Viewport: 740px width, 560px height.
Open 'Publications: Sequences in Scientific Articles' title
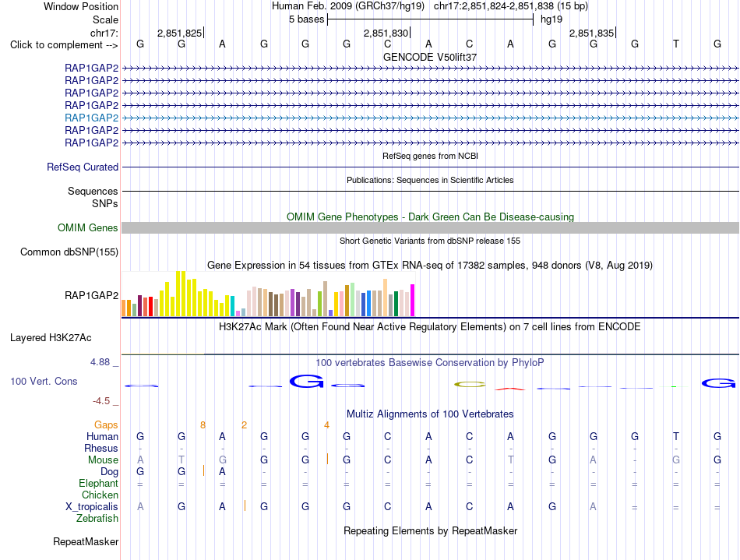tap(430, 180)
